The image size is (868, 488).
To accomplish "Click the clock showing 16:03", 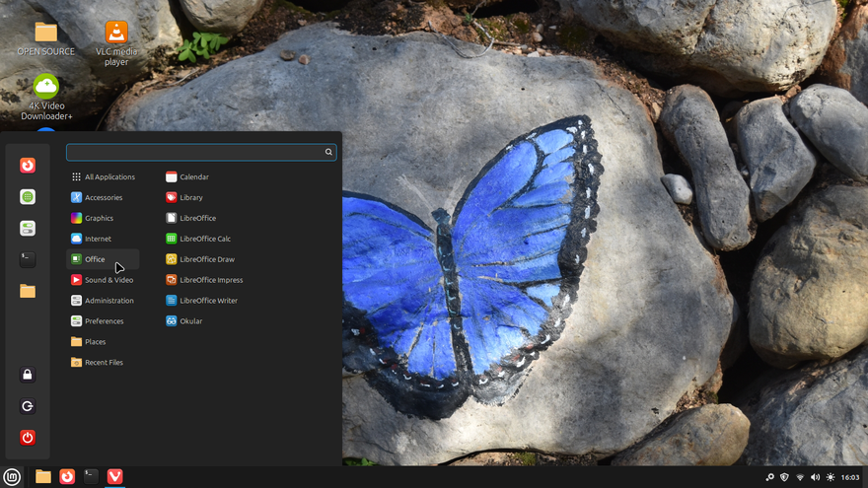I will coord(849,477).
